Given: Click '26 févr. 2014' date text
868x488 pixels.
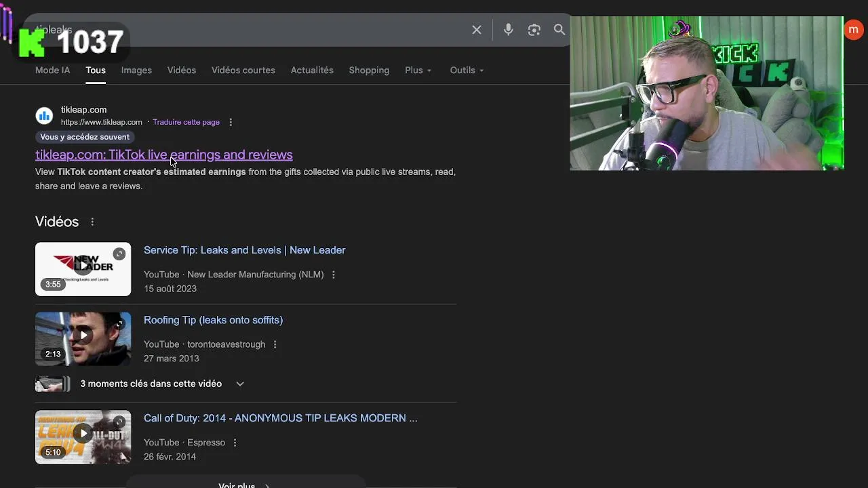Looking at the screenshot, I should tap(170, 457).
